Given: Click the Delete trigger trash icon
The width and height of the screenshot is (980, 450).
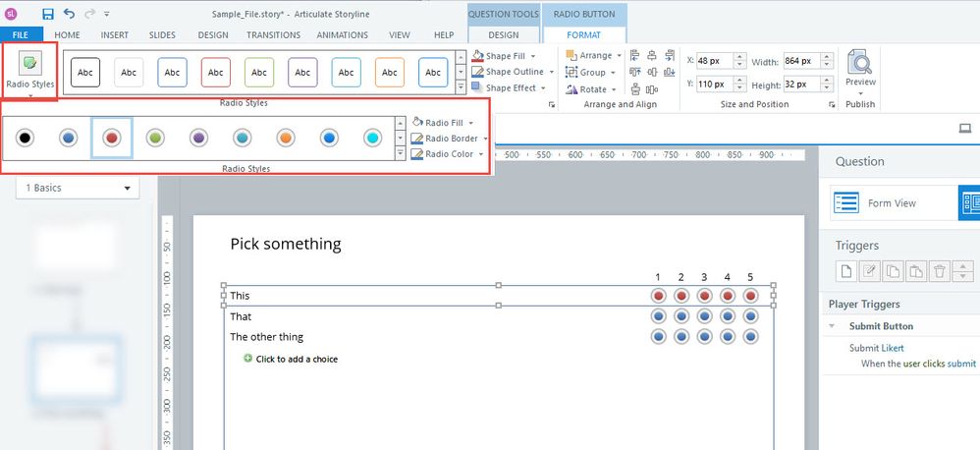Looking at the screenshot, I should pos(940,270).
